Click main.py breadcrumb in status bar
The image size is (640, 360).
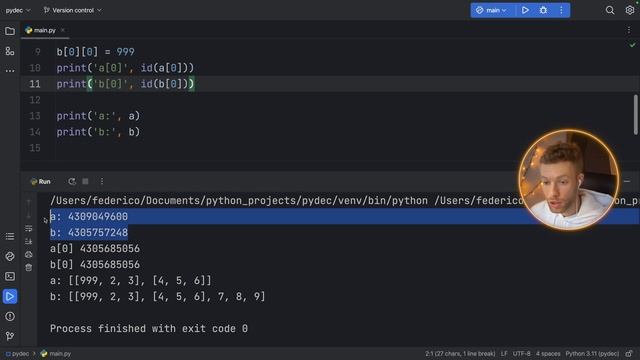56,353
